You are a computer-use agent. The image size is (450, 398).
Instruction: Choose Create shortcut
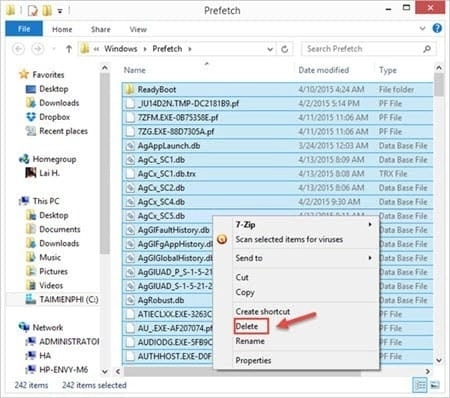point(296,311)
